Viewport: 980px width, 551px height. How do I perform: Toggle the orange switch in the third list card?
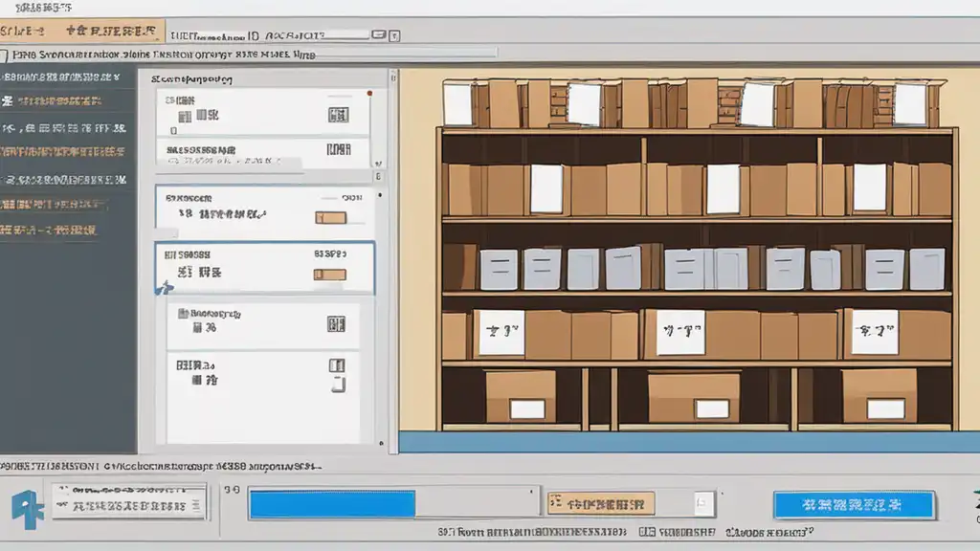point(331,217)
